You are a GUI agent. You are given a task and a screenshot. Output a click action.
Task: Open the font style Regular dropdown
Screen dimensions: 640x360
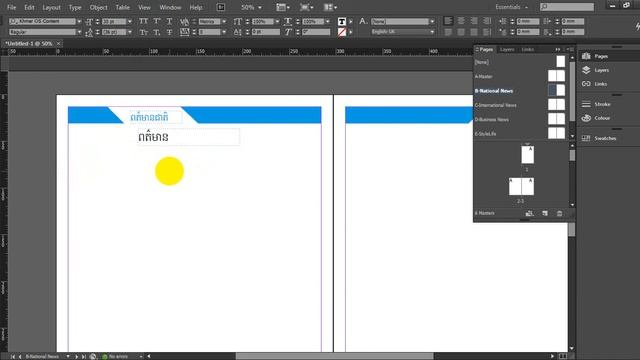[79, 32]
